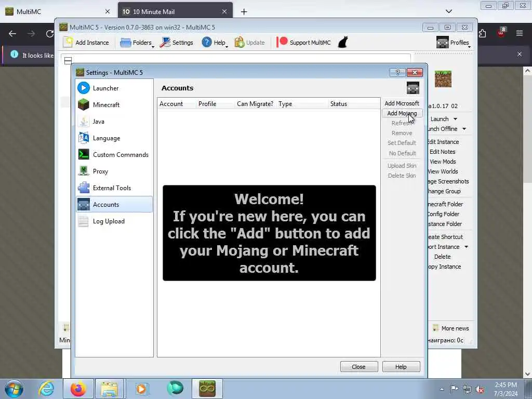Open File Explorer from taskbar
This screenshot has width=532, height=399.
(109, 389)
